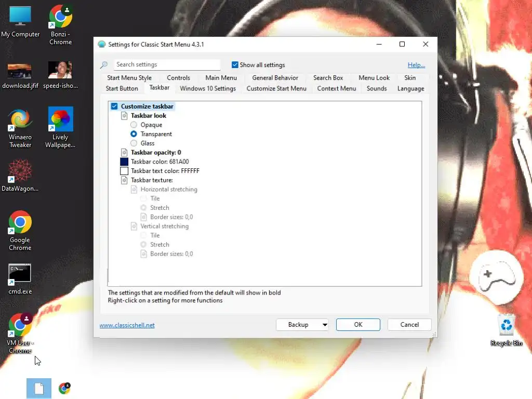The height and width of the screenshot is (399, 532).
Task: Open the Windows 10 Settings tab
Action: (208, 88)
